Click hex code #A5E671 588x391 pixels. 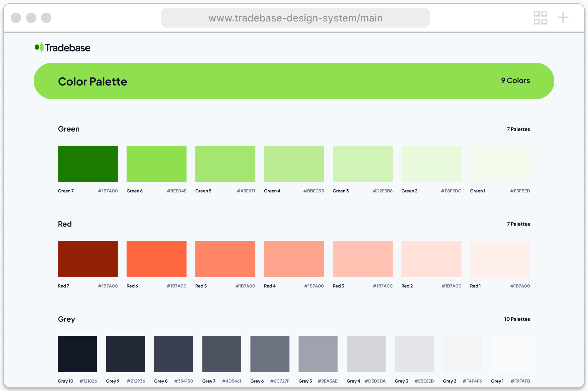[246, 191]
